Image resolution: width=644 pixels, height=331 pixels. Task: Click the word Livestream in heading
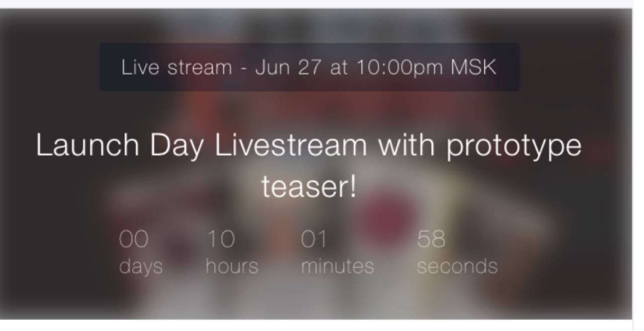tap(291, 145)
